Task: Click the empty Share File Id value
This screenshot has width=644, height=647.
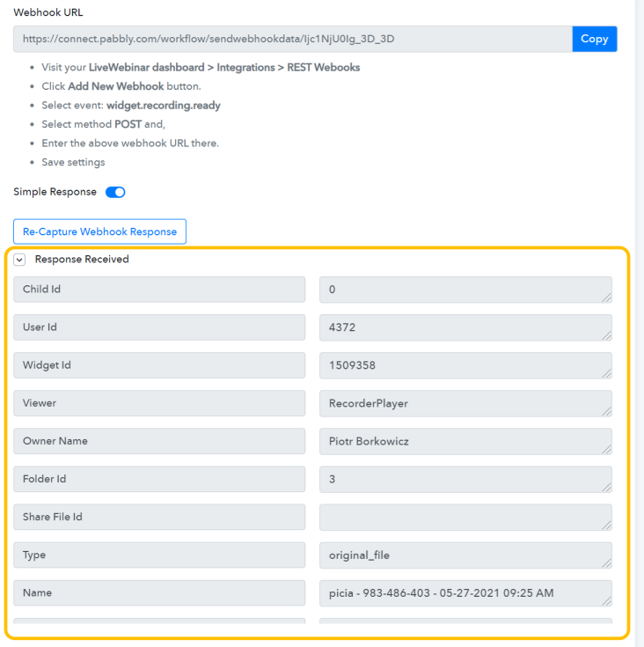Action: point(465,517)
